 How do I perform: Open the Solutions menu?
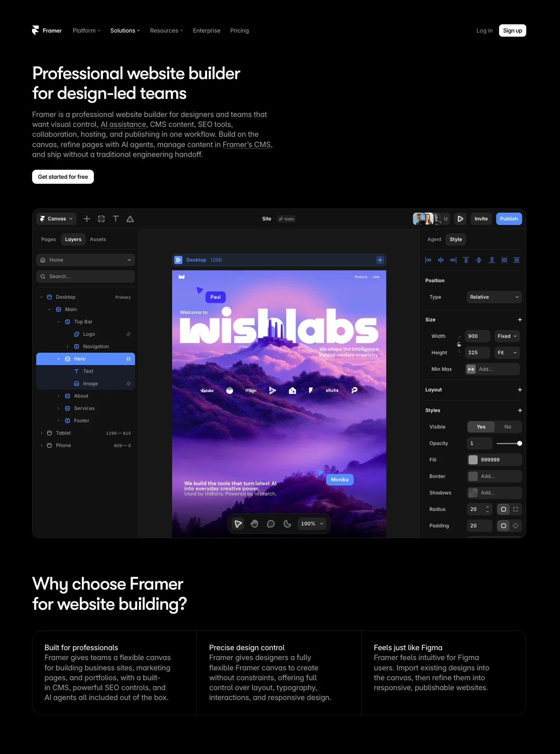point(125,30)
